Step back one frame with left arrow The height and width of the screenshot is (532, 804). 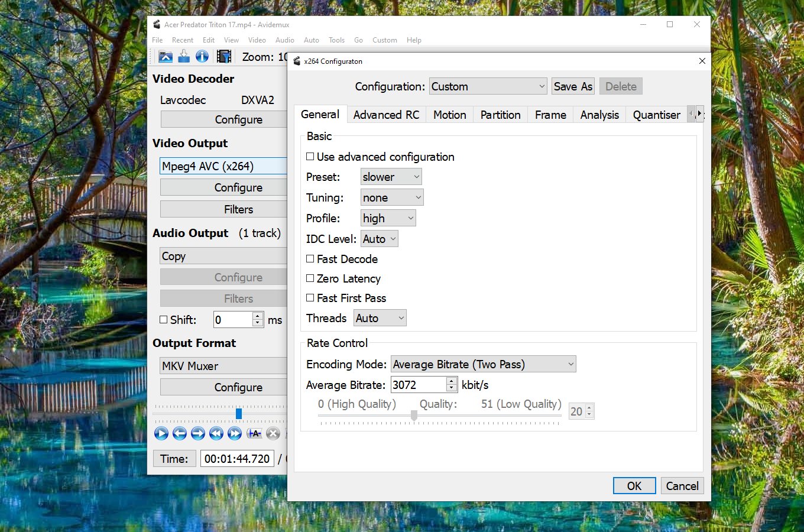tap(180, 433)
